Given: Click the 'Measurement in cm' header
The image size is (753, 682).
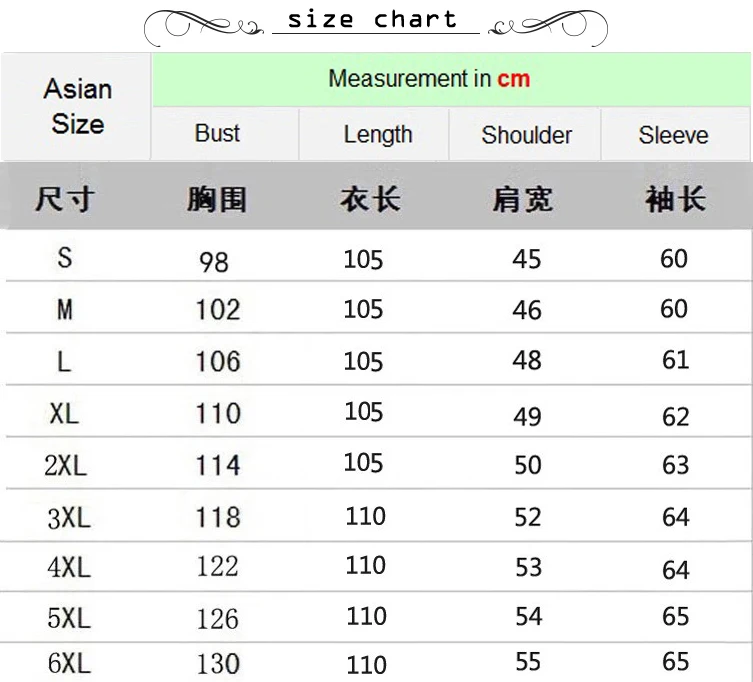Looking at the screenshot, I should point(429,79).
